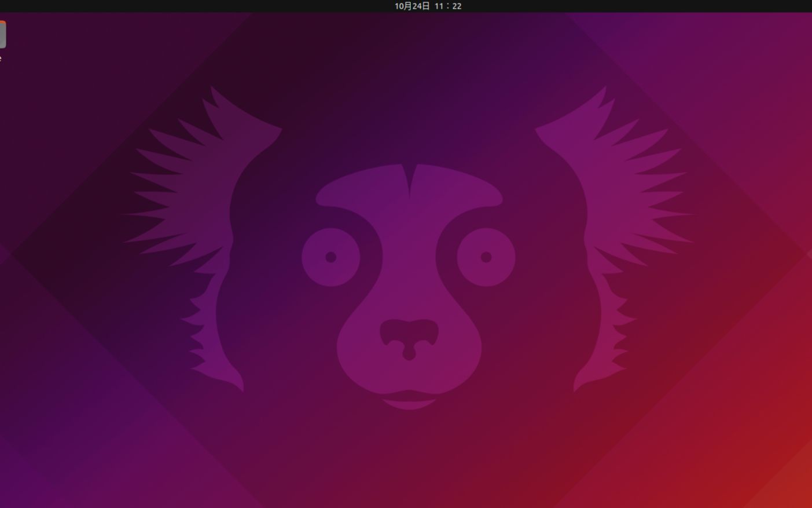Open the date and time menu in top bar
812x508 pixels.
pyautogui.click(x=428, y=6)
